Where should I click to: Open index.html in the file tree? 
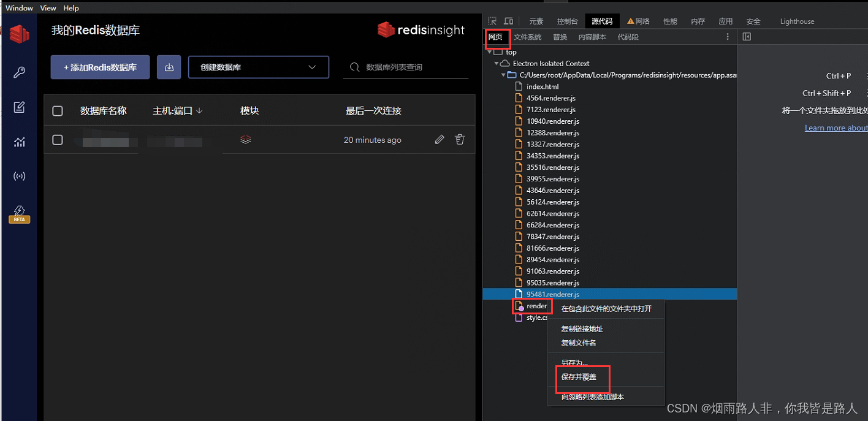click(x=542, y=86)
